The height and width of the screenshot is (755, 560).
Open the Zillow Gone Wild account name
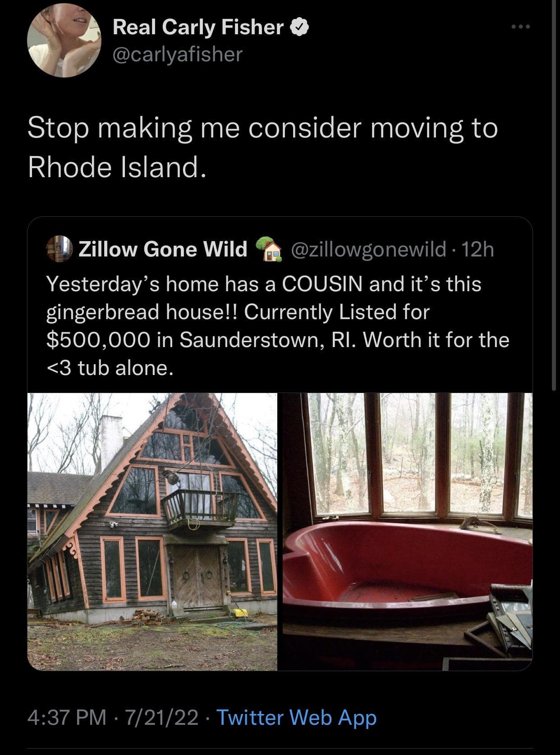pyautogui.click(x=163, y=249)
